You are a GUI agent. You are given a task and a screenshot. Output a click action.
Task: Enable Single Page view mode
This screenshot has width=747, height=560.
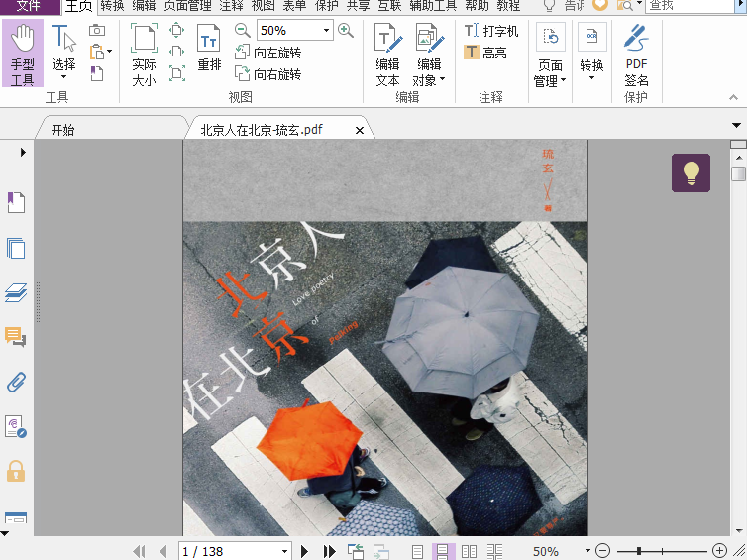pyautogui.click(x=417, y=552)
